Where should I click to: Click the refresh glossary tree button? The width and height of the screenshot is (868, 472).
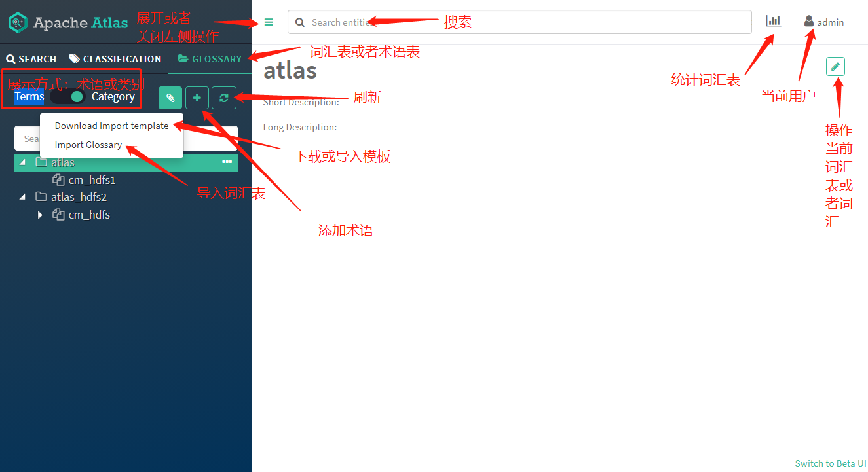pyautogui.click(x=224, y=98)
